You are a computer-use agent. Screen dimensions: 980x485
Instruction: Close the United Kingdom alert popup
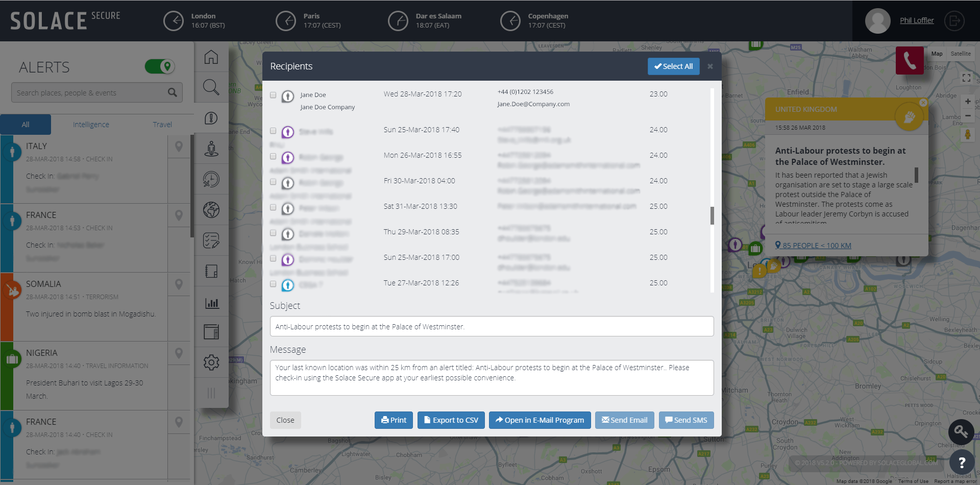pyautogui.click(x=923, y=103)
